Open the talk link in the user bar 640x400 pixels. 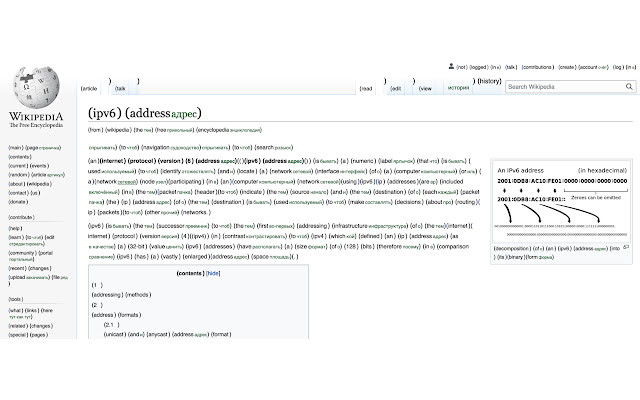511,67
